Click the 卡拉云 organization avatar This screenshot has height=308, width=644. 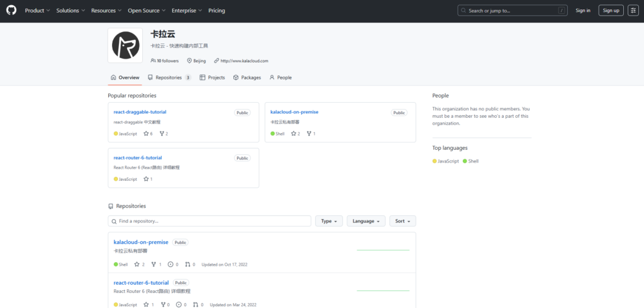point(125,45)
